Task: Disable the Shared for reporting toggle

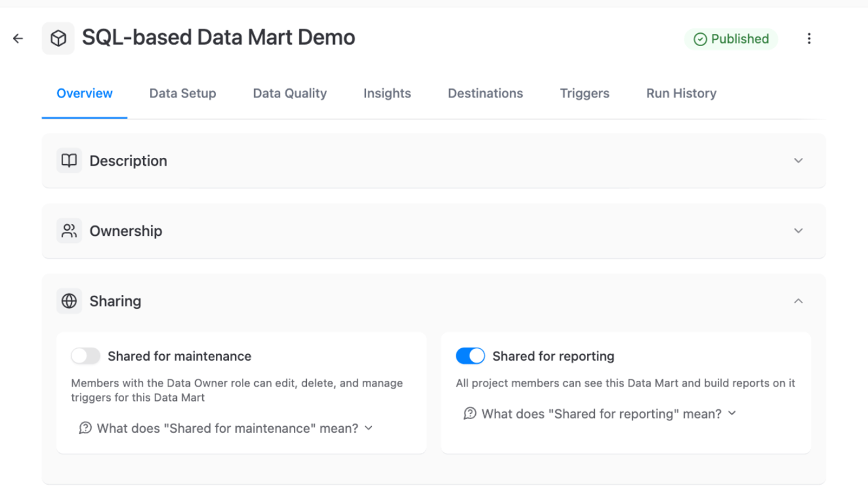Action: tap(471, 356)
